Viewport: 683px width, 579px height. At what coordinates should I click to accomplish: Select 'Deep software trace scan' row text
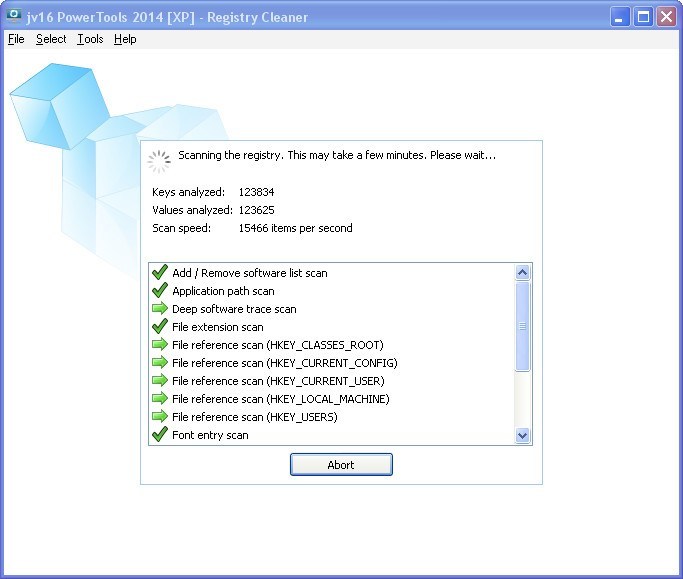click(234, 309)
